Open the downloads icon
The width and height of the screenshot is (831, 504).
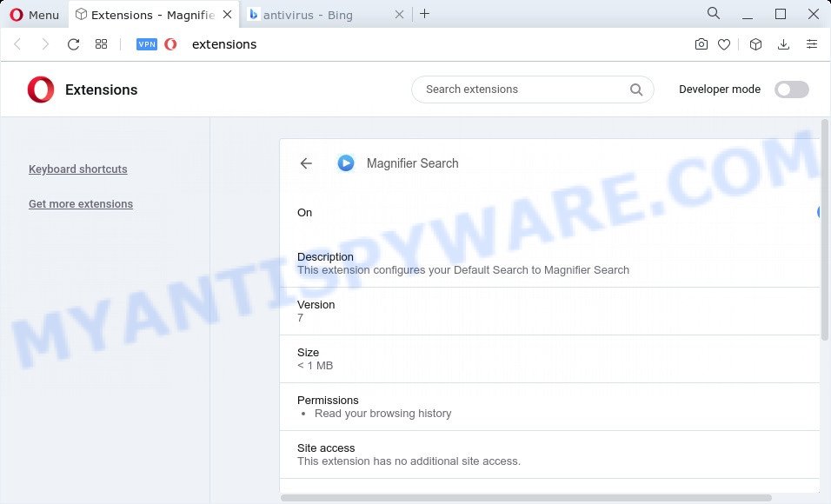tap(783, 44)
